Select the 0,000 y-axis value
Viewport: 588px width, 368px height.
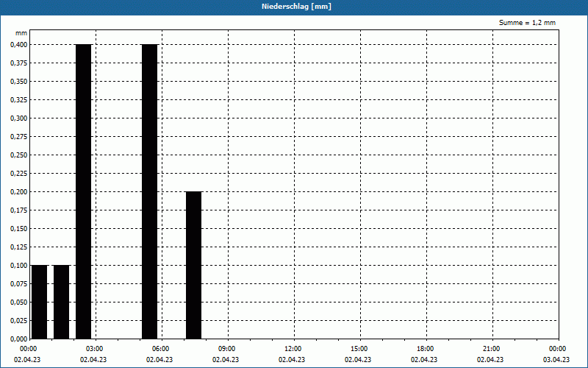(19, 339)
